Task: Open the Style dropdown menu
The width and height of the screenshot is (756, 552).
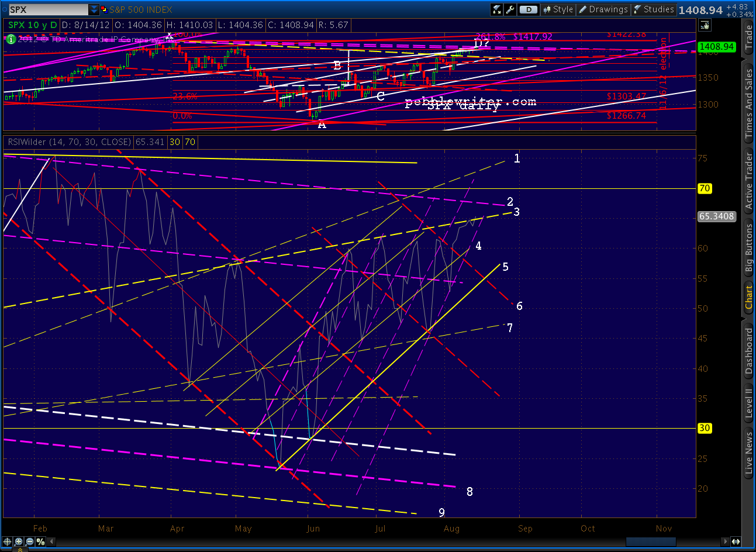Action: click(558, 9)
